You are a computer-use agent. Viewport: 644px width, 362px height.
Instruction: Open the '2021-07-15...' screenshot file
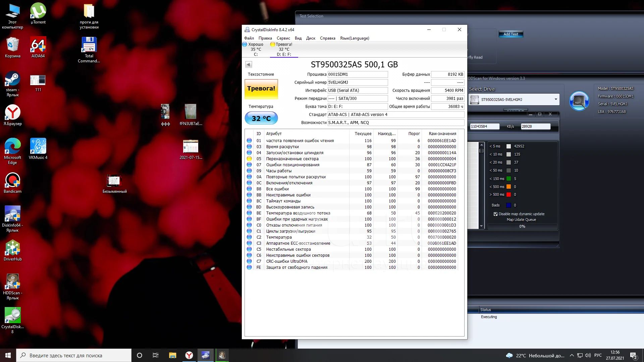pos(191,149)
